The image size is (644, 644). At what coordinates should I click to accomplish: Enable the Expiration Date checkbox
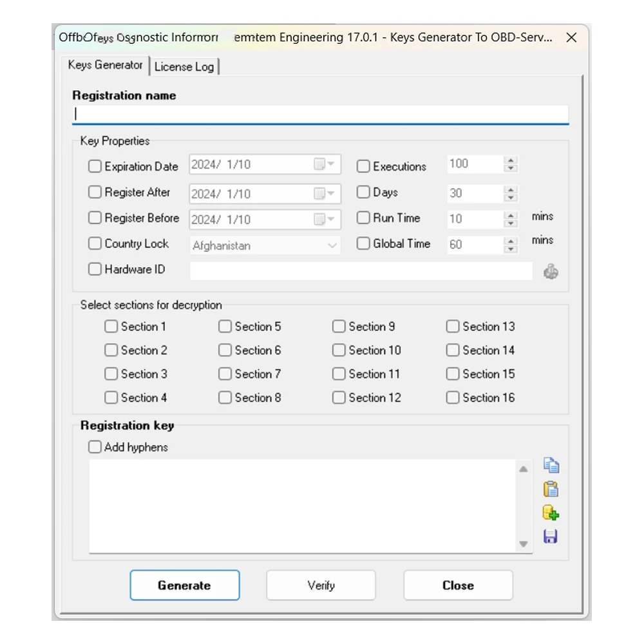point(95,167)
